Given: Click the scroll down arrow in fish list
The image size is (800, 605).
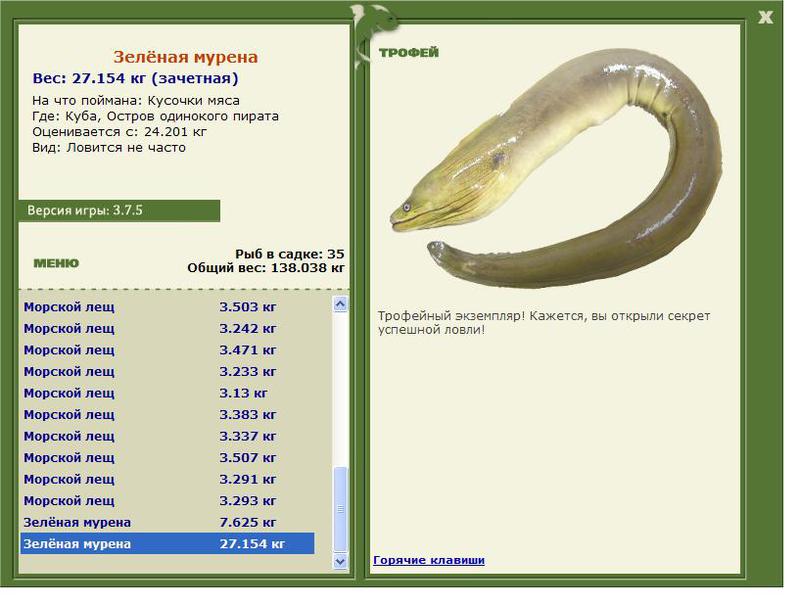Looking at the screenshot, I should click(x=340, y=562).
